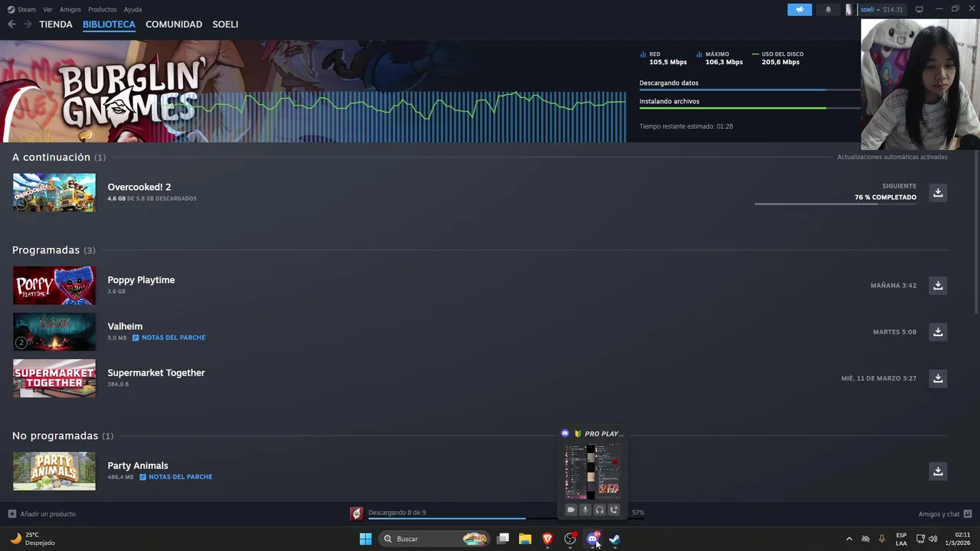This screenshot has height=551, width=980.
Task: Open the Supermarket Together title
Action: click(x=156, y=373)
